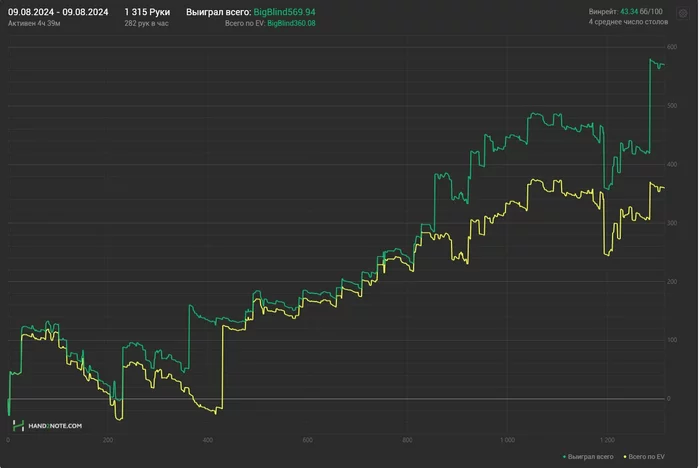Click the BigBlind569.94 total winnings value
The height and width of the screenshot is (468, 700).
pyautogui.click(x=284, y=12)
